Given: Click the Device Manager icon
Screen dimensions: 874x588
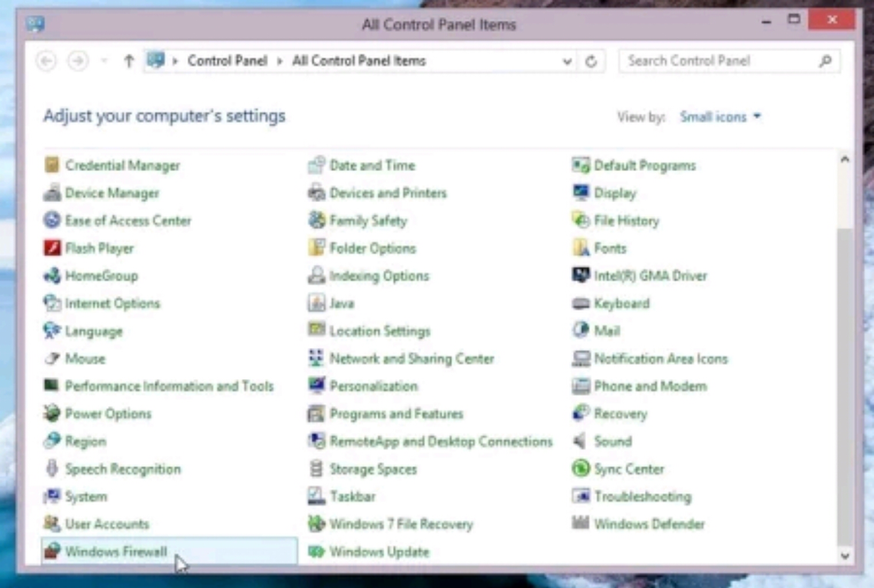Looking at the screenshot, I should [x=52, y=193].
